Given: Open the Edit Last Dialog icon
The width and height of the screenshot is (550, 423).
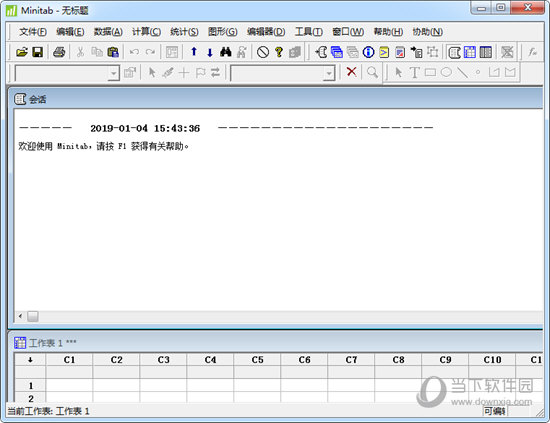Looking at the screenshot, I should click(172, 52).
